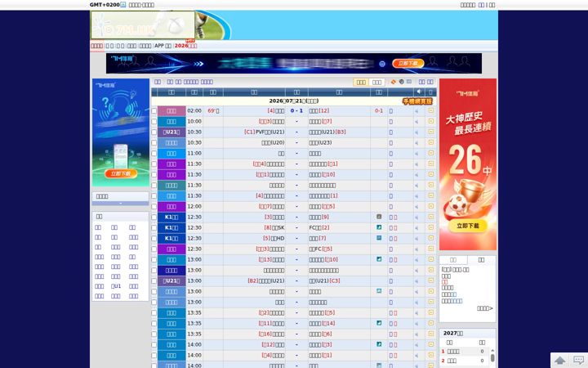Screen dimensions: 588x368
Task: Toggle sound via speaker icon in table header
Action: (x=419, y=92)
